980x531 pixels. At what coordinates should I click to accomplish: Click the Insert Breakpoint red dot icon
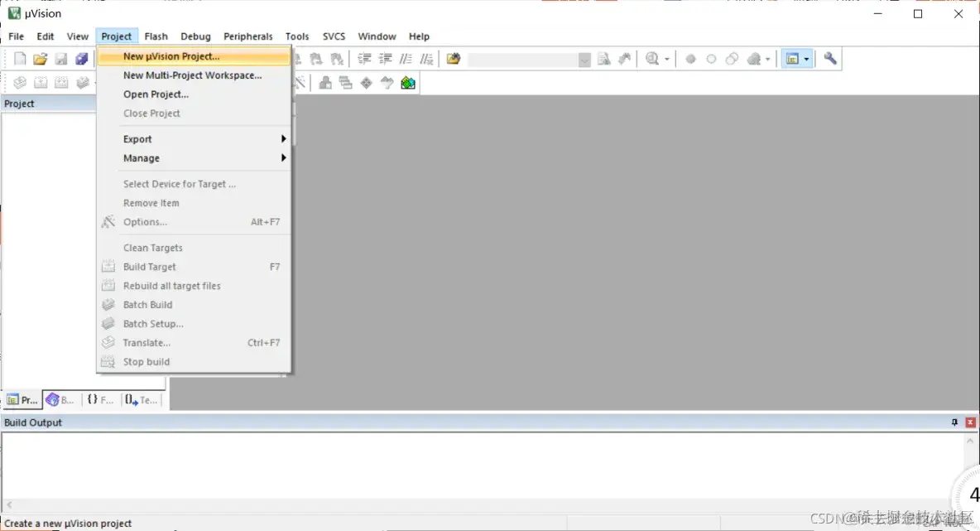point(690,59)
